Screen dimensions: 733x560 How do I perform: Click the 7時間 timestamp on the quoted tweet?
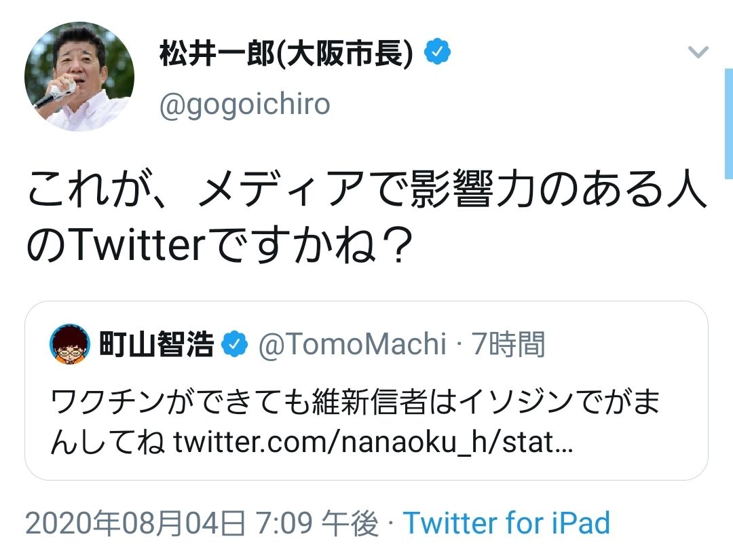(508, 346)
